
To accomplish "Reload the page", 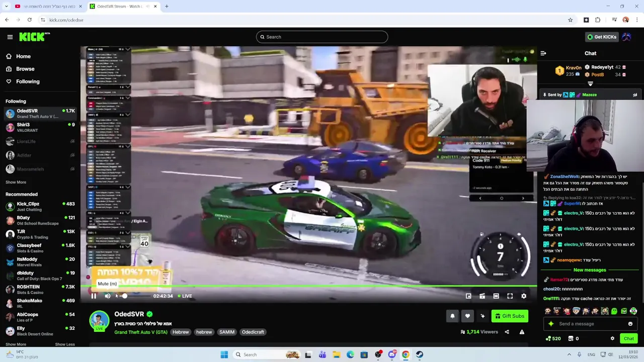I will tap(30, 20).
